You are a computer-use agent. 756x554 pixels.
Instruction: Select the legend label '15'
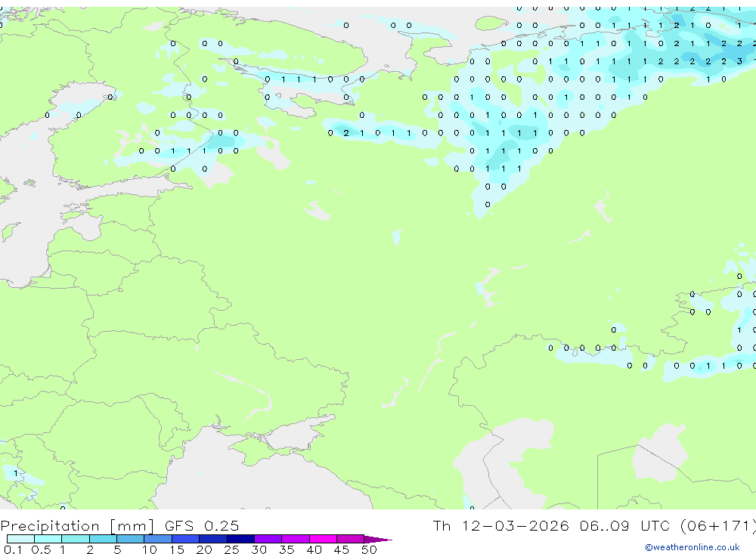coord(177,549)
